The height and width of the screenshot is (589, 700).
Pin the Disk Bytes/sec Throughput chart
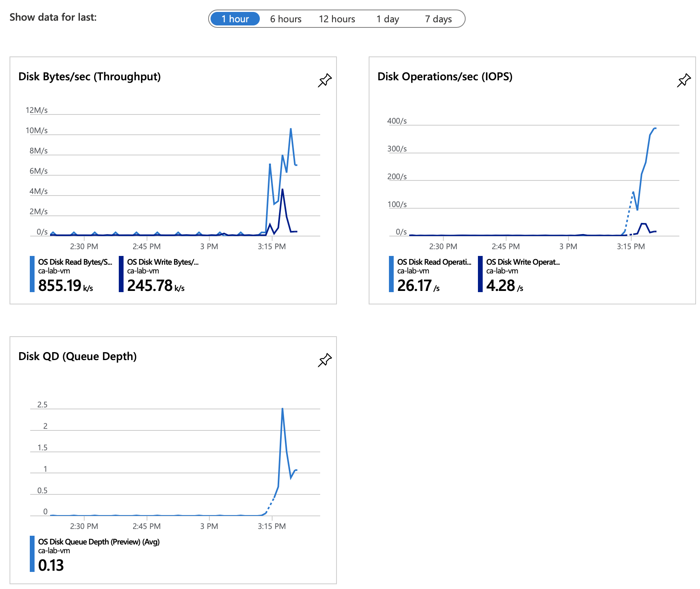[325, 80]
